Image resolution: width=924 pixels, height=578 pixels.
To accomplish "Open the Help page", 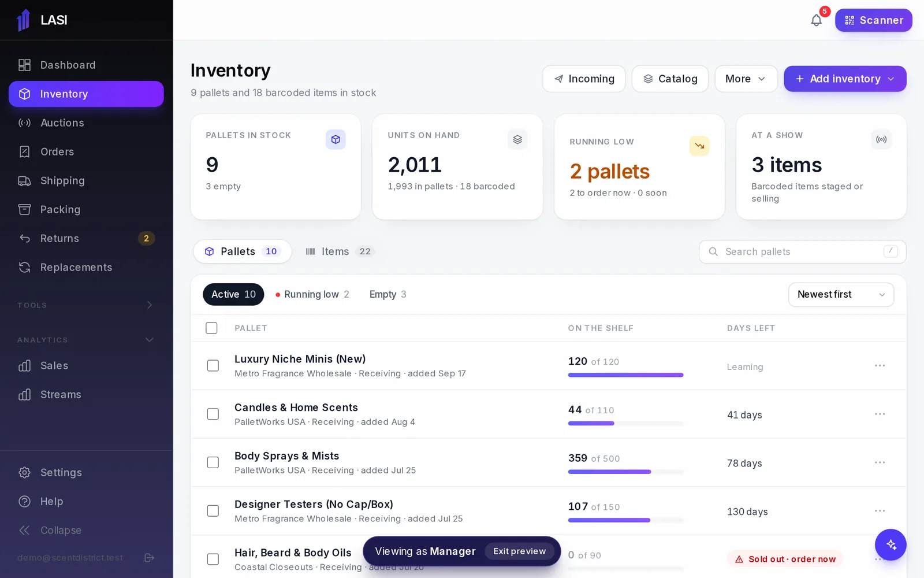I will click(x=86, y=502).
